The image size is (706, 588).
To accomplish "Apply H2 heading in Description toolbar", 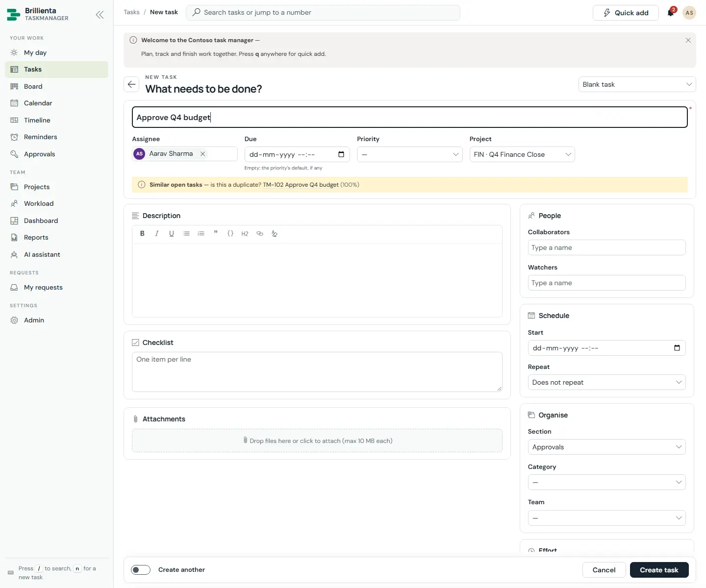I will [x=245, y=234].
